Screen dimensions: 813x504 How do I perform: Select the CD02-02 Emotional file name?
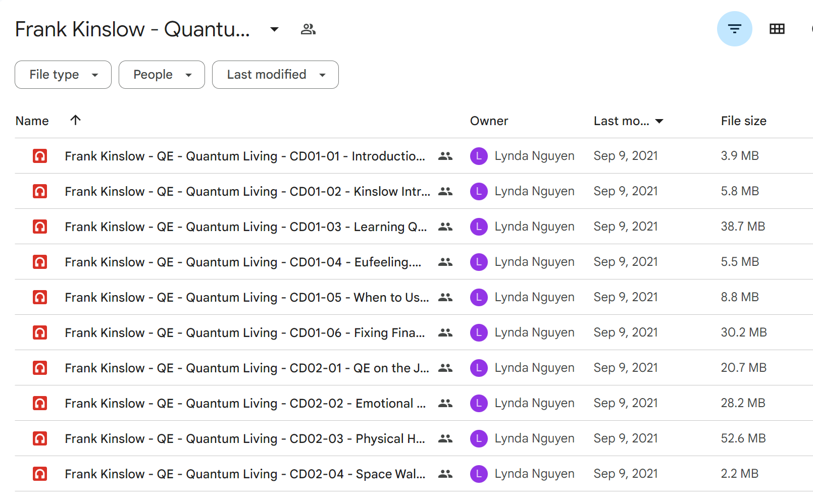[245, 404]
